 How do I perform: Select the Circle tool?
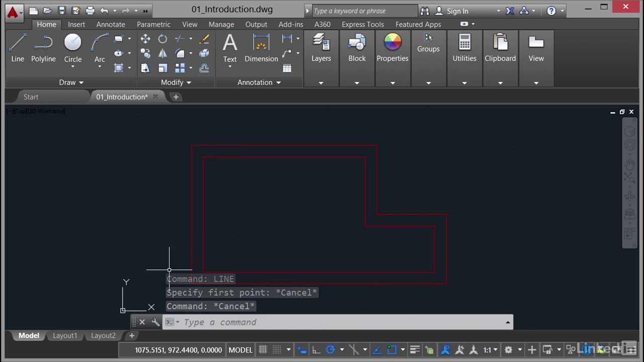tap(72, 43)
